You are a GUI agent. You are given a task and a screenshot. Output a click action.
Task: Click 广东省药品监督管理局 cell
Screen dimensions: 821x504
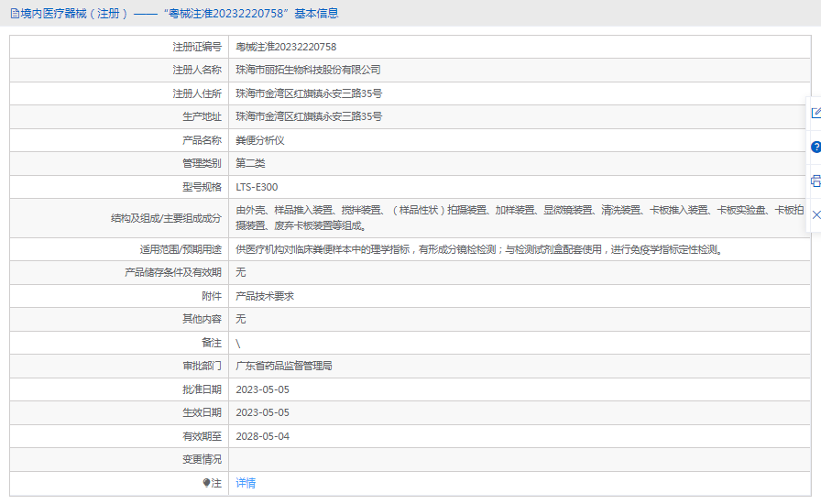(284, 366)
